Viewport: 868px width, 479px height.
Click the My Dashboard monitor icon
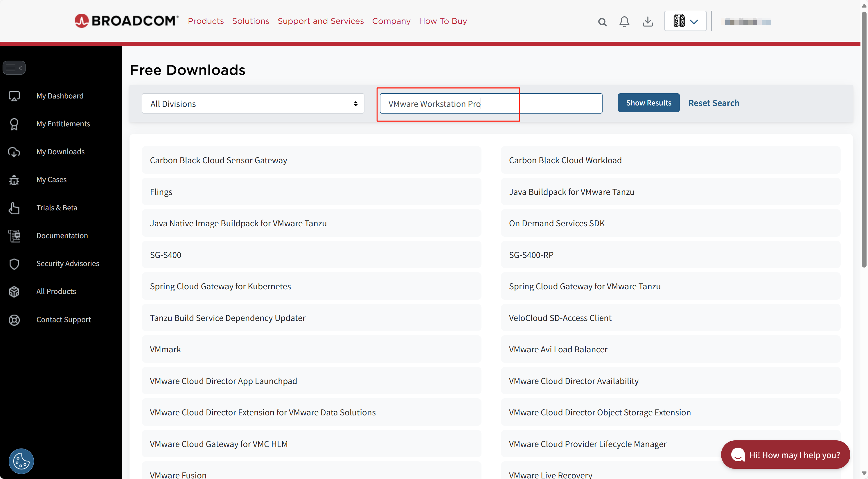14,96
